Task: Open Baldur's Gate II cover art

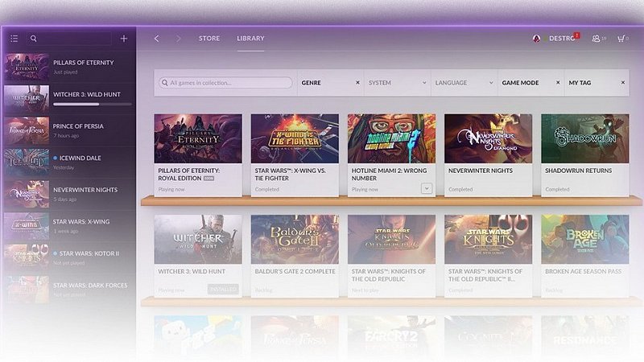Action: (295, 239)
